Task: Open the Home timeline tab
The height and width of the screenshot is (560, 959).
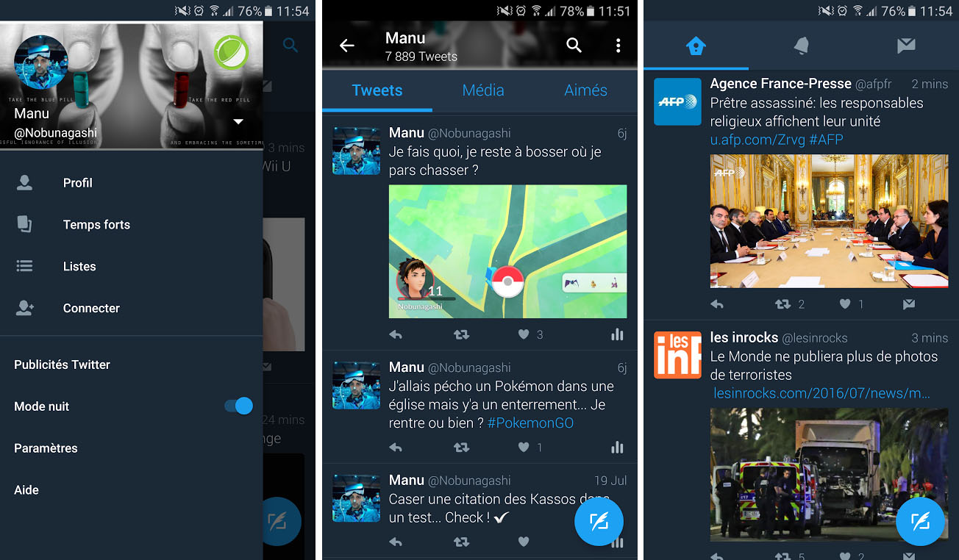Action: pyautogui.click(x=696, y=46)
